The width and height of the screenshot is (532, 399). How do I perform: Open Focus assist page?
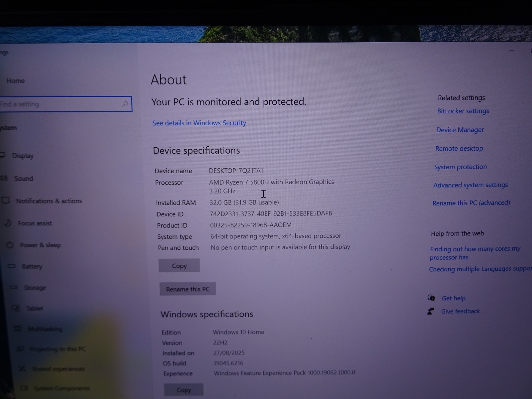point(35,223)
